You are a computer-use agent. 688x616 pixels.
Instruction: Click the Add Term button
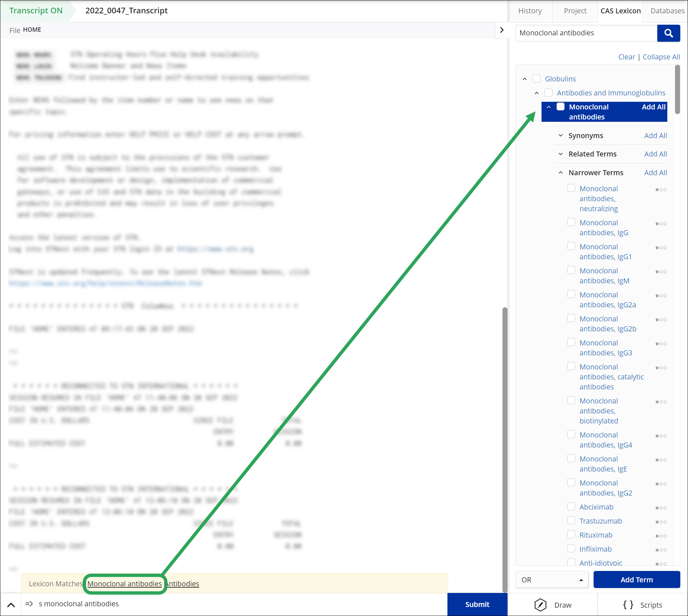pyautogui.click(x=637, y=580)
